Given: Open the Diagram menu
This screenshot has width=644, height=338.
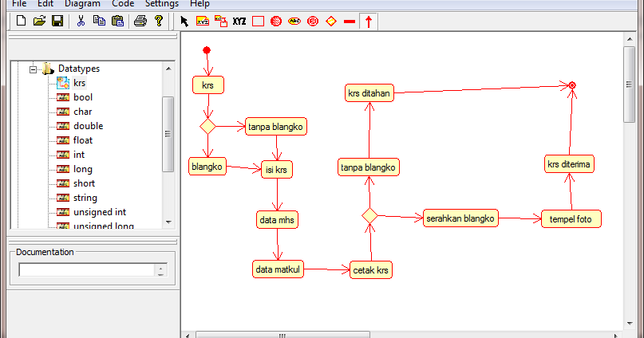Looking at the screenshot, I should coord(82,4).
